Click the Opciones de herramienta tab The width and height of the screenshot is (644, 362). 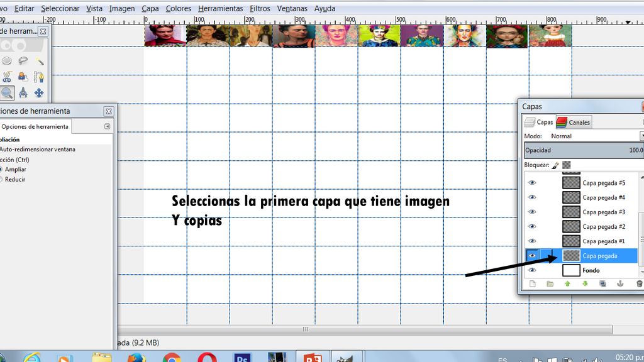coord(35,126)
